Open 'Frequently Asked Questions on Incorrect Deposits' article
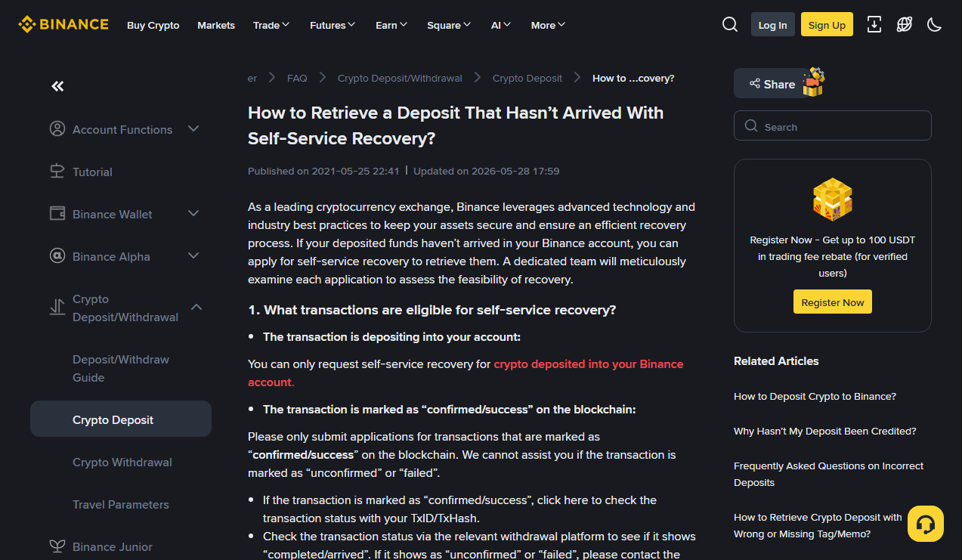The height and width of the screenshot is (560, 962). click(x=829, y=474)
